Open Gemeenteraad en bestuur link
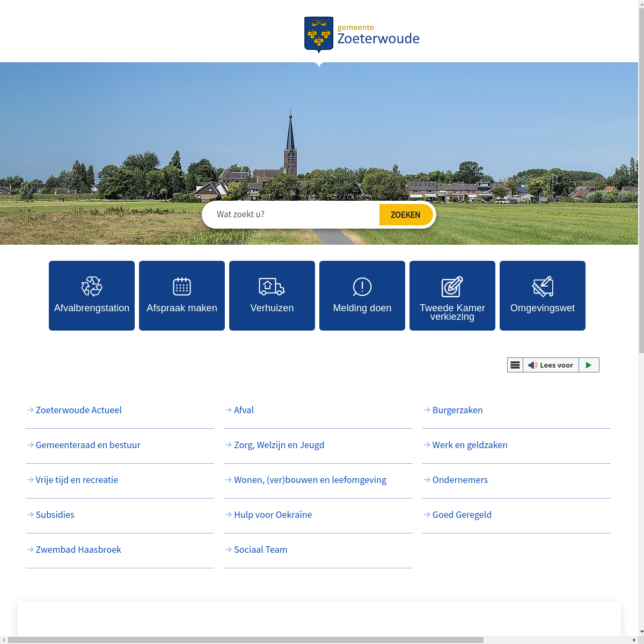Image resolution: width=644 pixels, height=644 pixels. pyautogui.click(x=88, y=445)
